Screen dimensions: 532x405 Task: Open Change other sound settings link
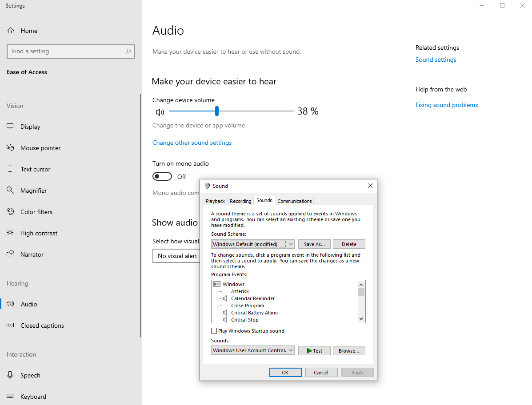192,143
